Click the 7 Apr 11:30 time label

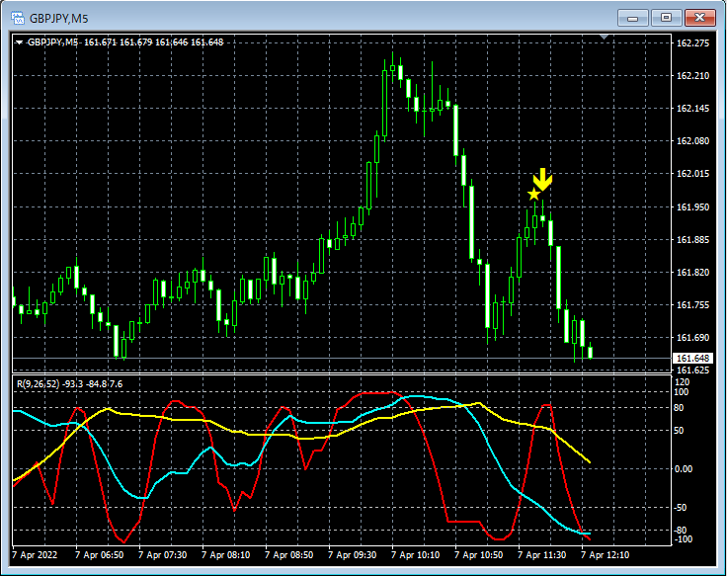(x=542, y=555)
